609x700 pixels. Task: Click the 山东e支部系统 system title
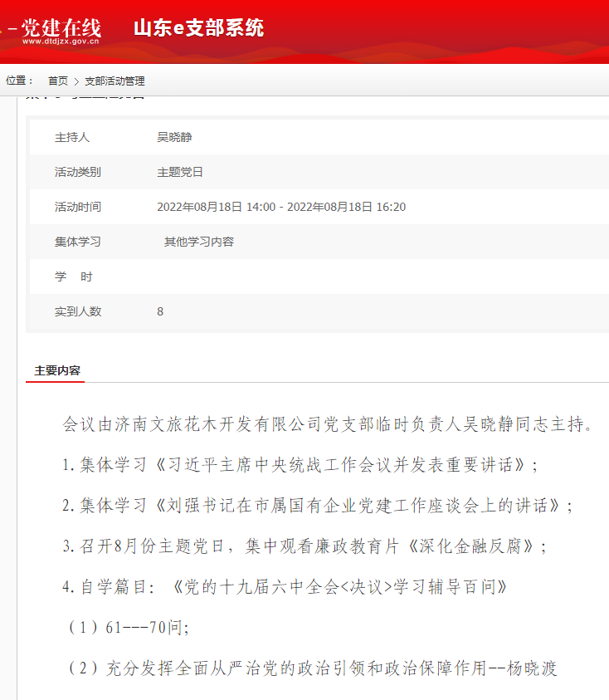(198, 28)
